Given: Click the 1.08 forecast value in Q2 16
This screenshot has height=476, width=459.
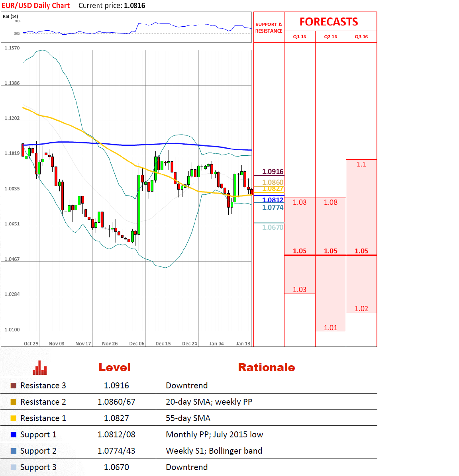Looking at the screenshot, I should [x=331, y=202].
